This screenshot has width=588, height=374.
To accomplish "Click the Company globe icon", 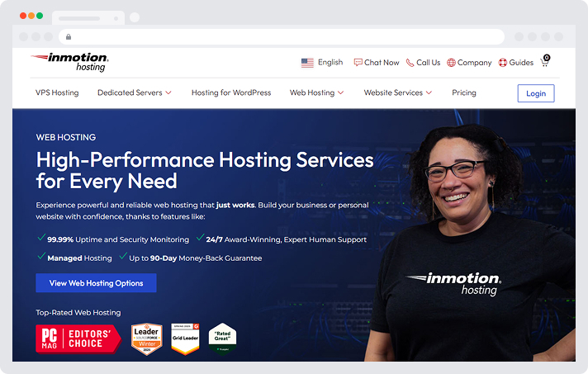I will [x=451, y=63].
